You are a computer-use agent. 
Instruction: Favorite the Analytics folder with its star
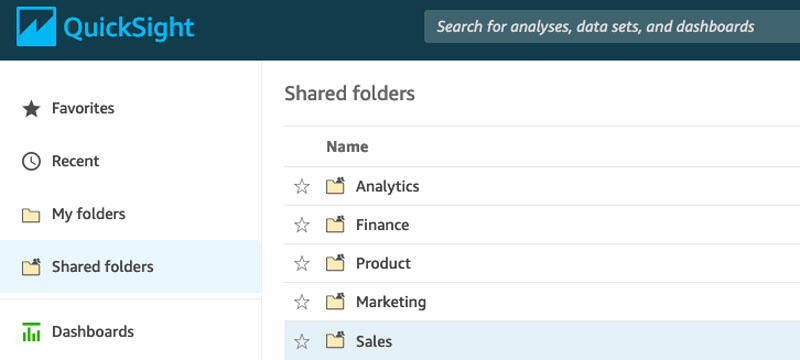pos(302,187)
